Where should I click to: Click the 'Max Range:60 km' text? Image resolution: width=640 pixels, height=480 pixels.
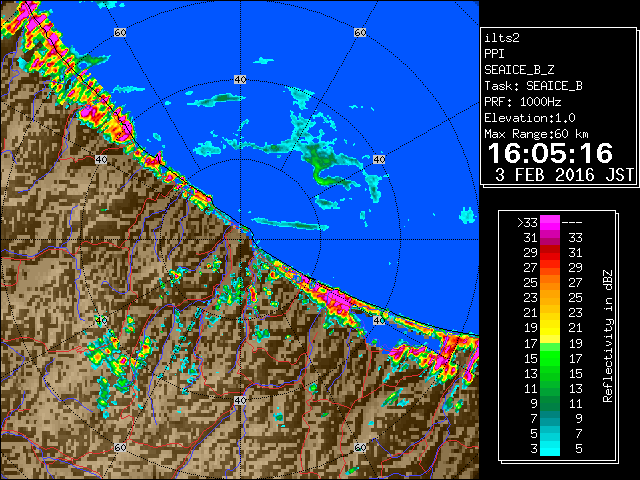click(x=536, y=134)
